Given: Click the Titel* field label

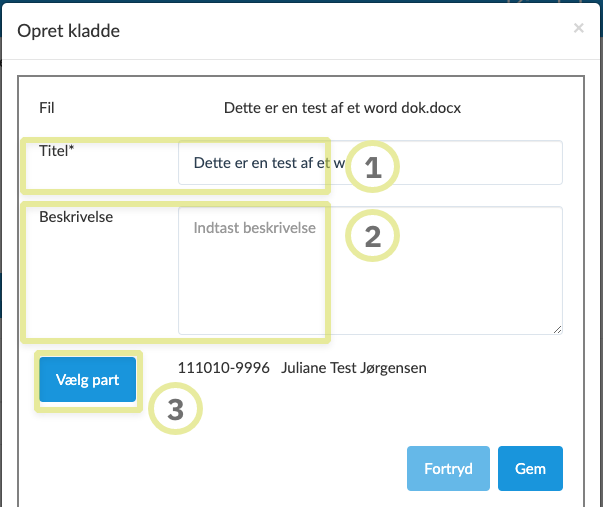Looking at the screenshot, I should pos(55,151).
